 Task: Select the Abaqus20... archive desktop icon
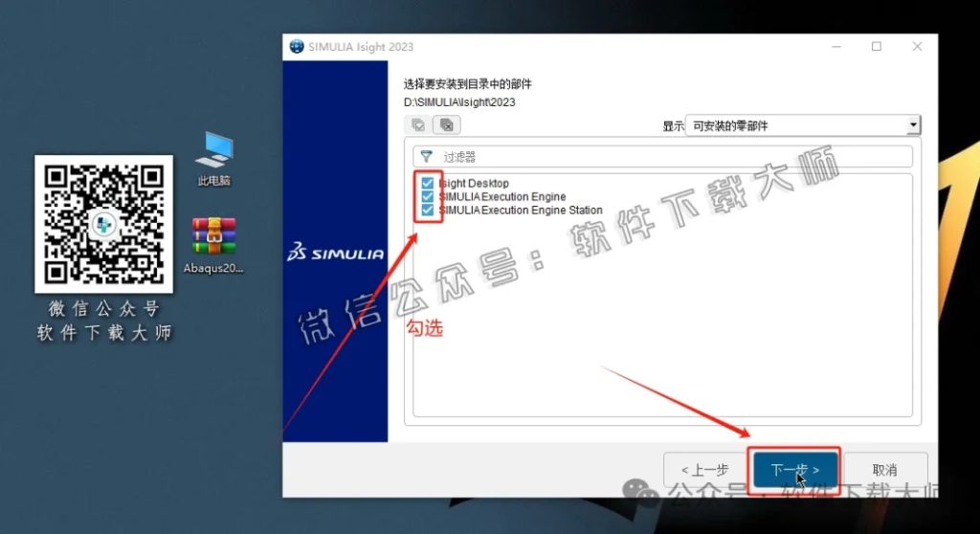tap(213, 245)
